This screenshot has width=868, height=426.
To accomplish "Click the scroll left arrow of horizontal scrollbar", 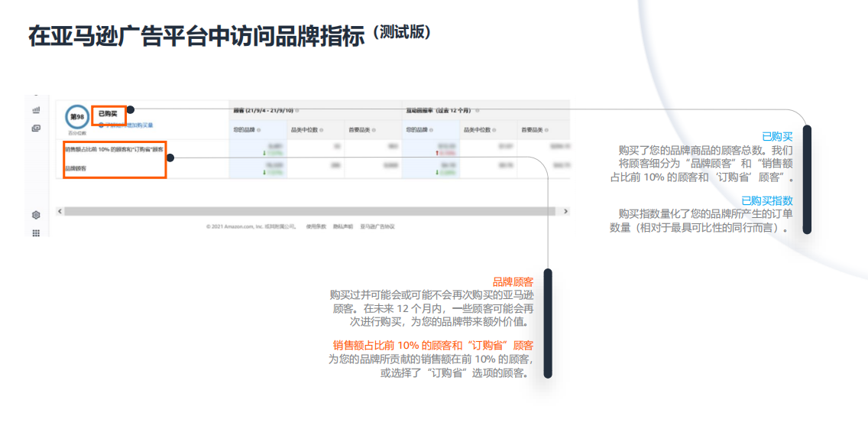I will pos(60,211).
